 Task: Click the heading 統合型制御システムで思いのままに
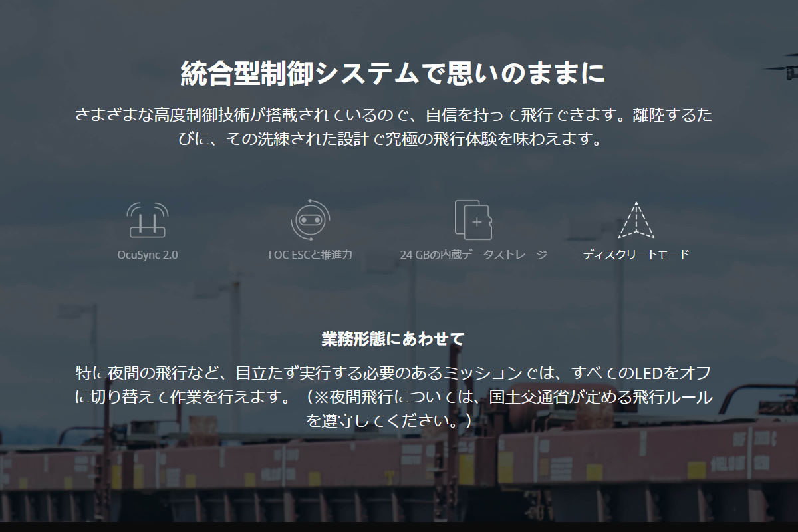click(x=393, y=73)
